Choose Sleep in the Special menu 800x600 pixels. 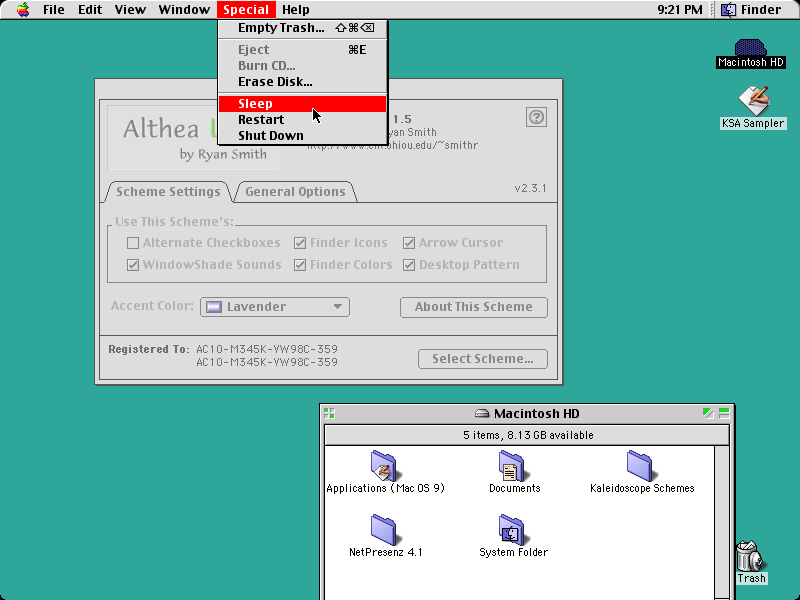[303, 104]
